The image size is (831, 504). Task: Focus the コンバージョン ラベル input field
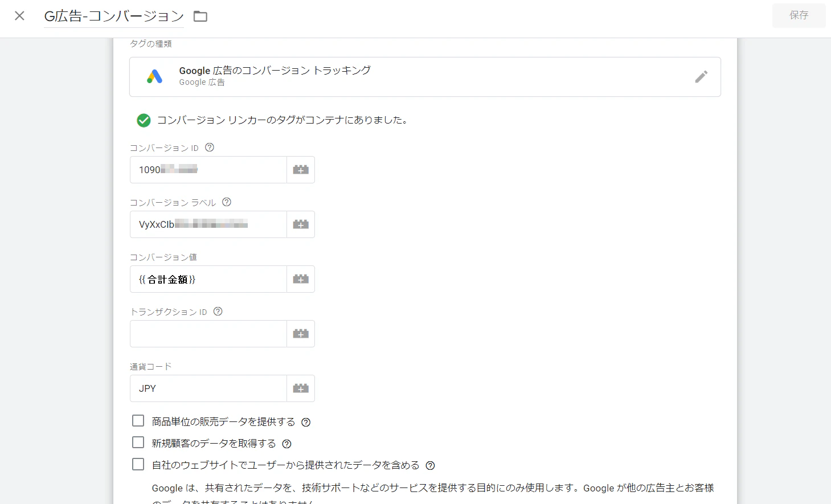click(x=208, y=224)
